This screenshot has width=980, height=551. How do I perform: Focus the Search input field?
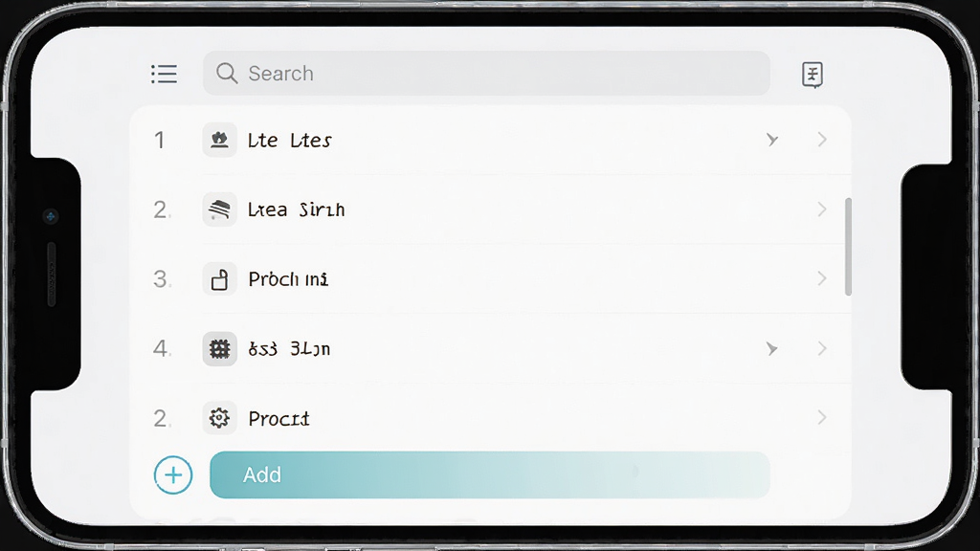pyautogui.click(x=486, y=73)
